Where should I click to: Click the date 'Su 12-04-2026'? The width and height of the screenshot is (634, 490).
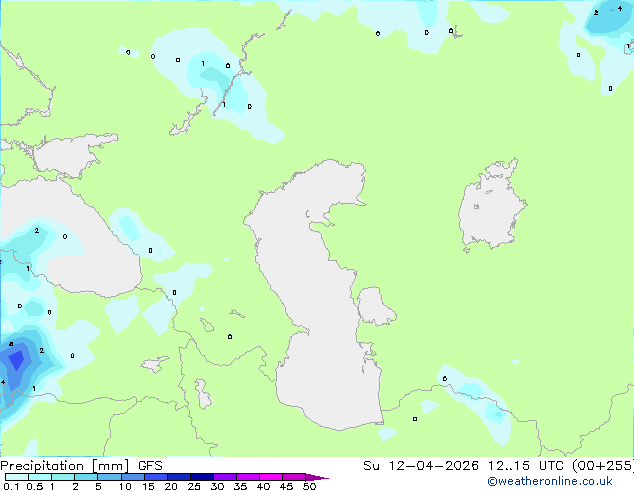point(421,466)
